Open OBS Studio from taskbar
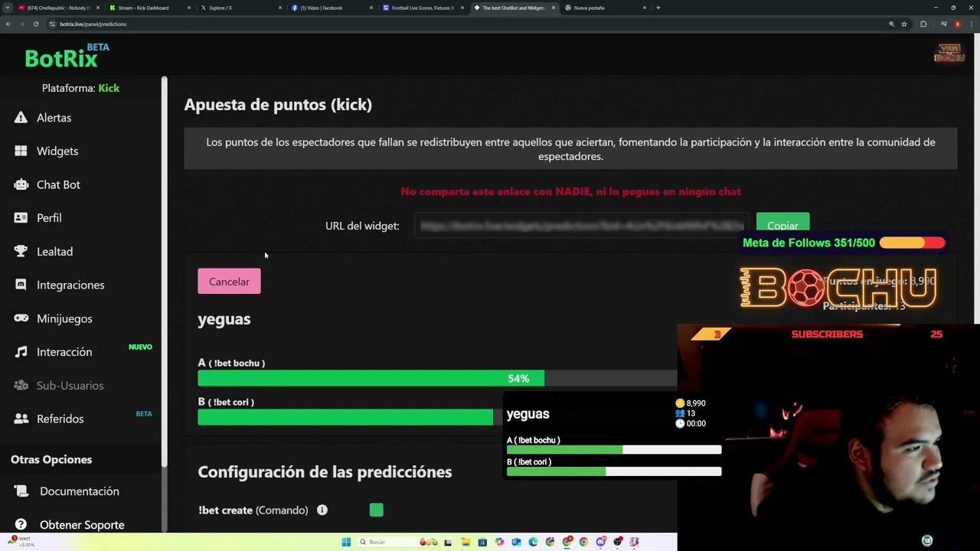Viewport: 980px width, 551px height. [618, 542]
